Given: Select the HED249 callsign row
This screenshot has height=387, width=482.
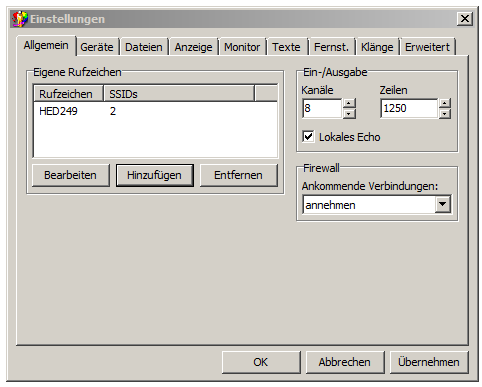Looking at the screenshot, I should (x=155, y=111).
